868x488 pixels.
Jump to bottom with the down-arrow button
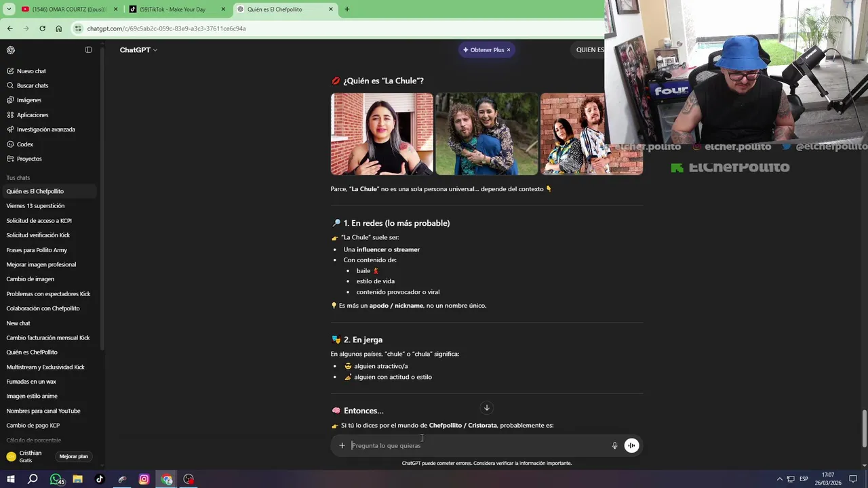click(x=486, y=407)
